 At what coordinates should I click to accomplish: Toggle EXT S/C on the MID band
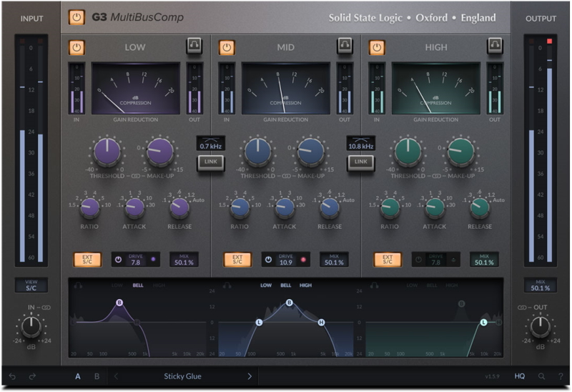pos(237,260)
